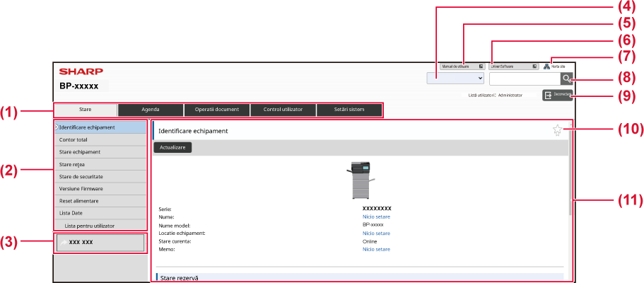
Task: Click the printer device image
Action: 359,178
